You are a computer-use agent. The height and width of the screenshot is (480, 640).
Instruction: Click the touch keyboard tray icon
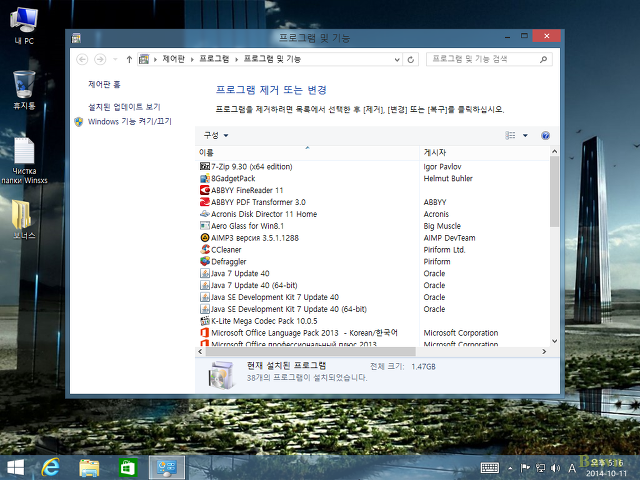click(x=490, y=468)
